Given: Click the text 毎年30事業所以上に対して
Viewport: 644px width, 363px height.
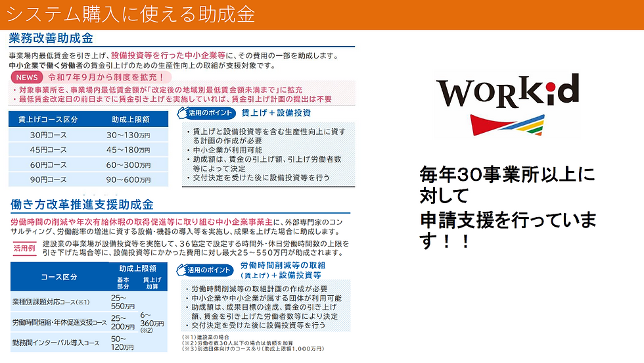Looking at the screenshot, I should 507,185.
